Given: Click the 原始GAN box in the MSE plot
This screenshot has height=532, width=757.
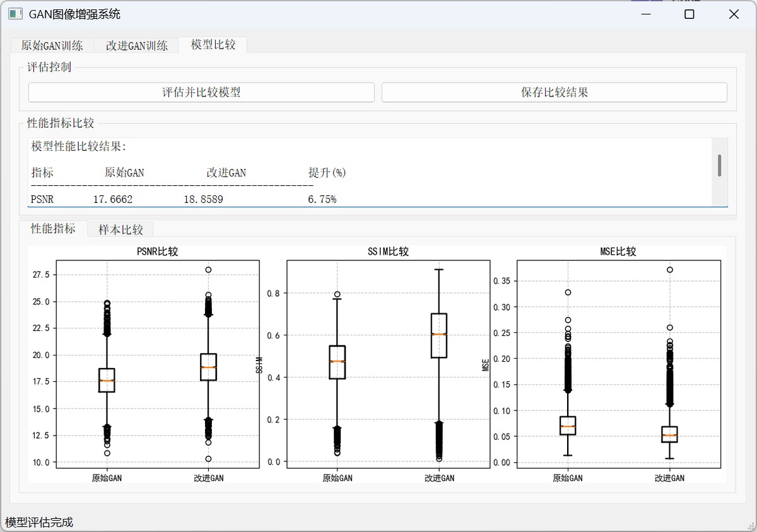Looking at the screenshot, I should [x=568, y=425].
